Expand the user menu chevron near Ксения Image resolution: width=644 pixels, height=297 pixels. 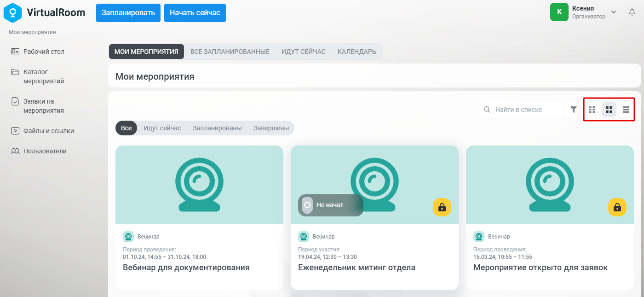(x=614, y=12)
